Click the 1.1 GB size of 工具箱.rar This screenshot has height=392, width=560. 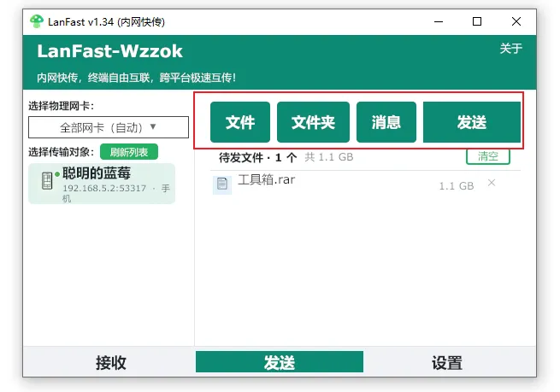(x=456, y=186)
